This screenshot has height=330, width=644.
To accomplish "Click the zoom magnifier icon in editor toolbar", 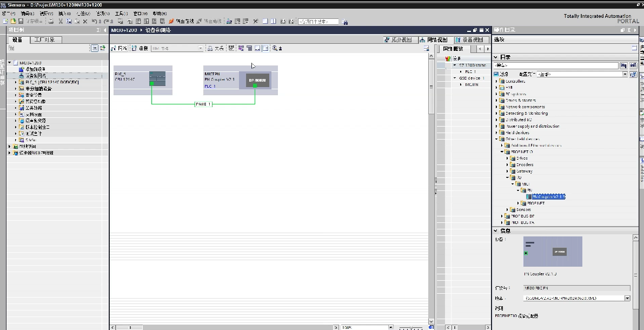I will pyautogui.click(x=275, y=48).
